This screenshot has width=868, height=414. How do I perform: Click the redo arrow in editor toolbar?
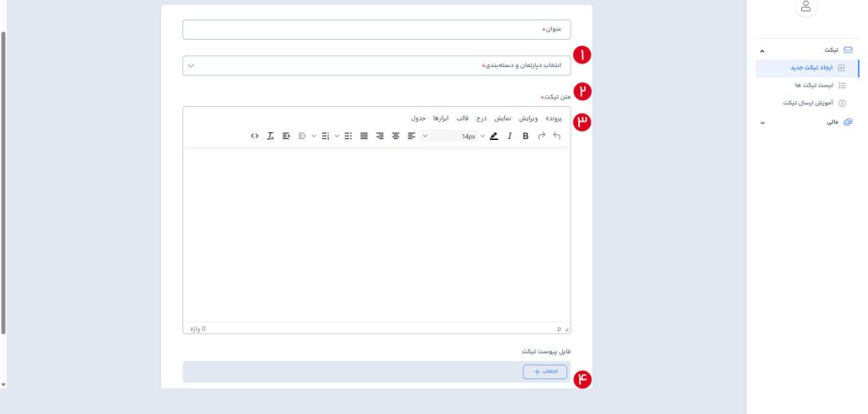click(x=542, y=136)
